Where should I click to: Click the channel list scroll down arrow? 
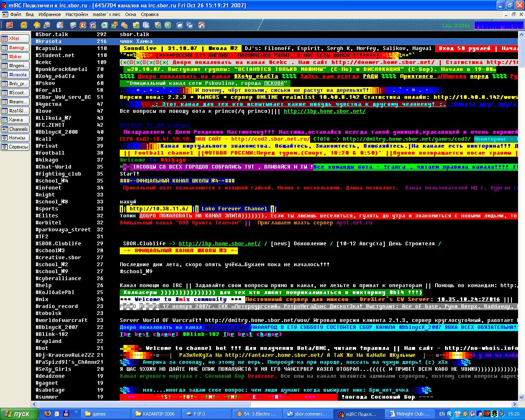pyautogui.click(x=521, y=397)
